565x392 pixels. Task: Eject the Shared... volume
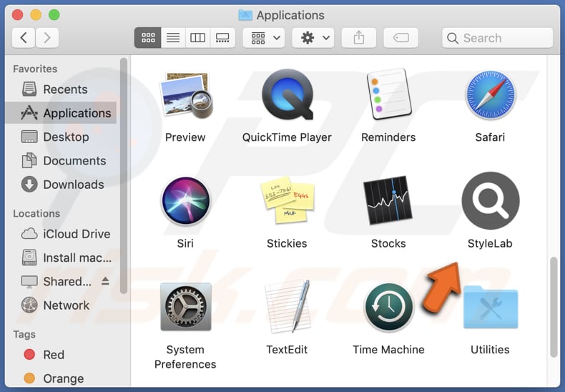coord(105,280)
